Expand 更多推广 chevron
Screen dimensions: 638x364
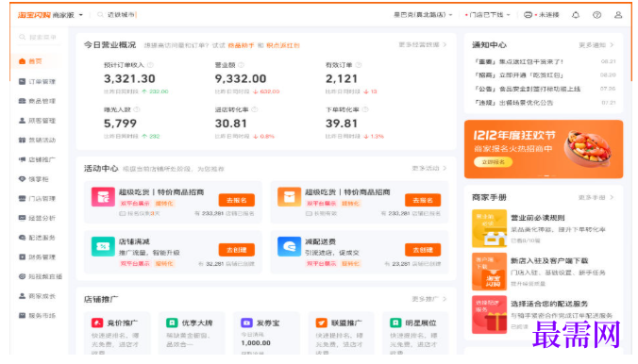tap(445, 299)
